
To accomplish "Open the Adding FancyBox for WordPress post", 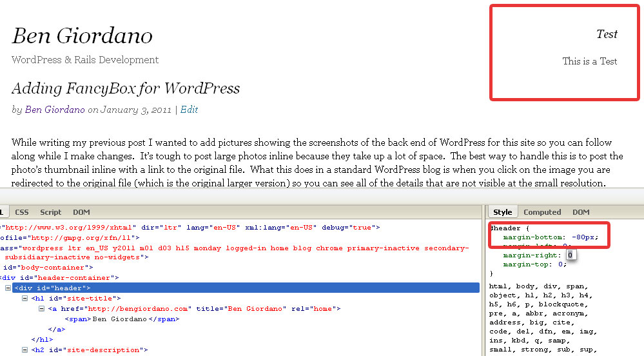I will [x=126, y=88].
